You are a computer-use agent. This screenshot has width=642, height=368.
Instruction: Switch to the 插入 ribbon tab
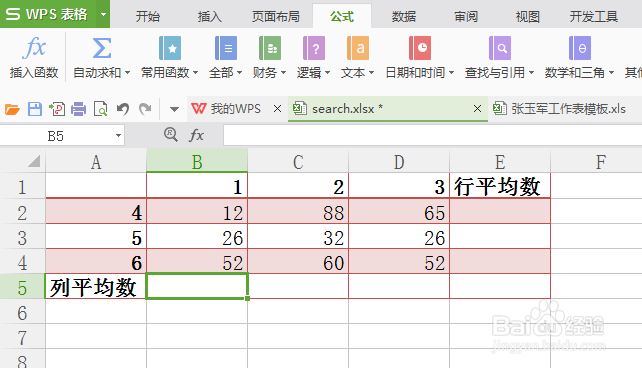point(210,16)
